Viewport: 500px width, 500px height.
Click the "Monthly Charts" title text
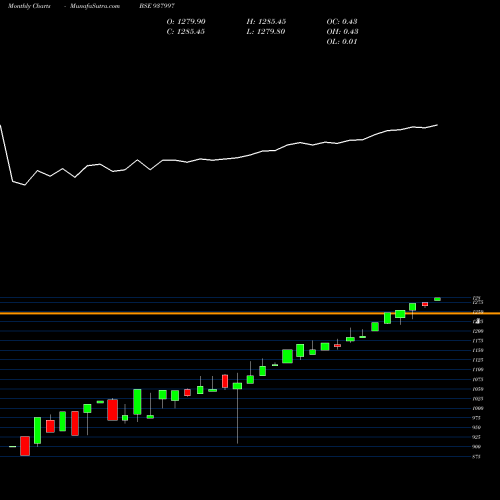(29, 6)
